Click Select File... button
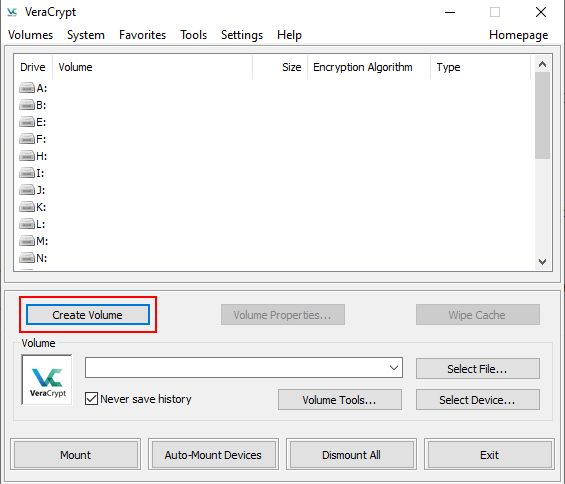Image resolution: width=565 pixels, height=484 pixels. point(477,368)
